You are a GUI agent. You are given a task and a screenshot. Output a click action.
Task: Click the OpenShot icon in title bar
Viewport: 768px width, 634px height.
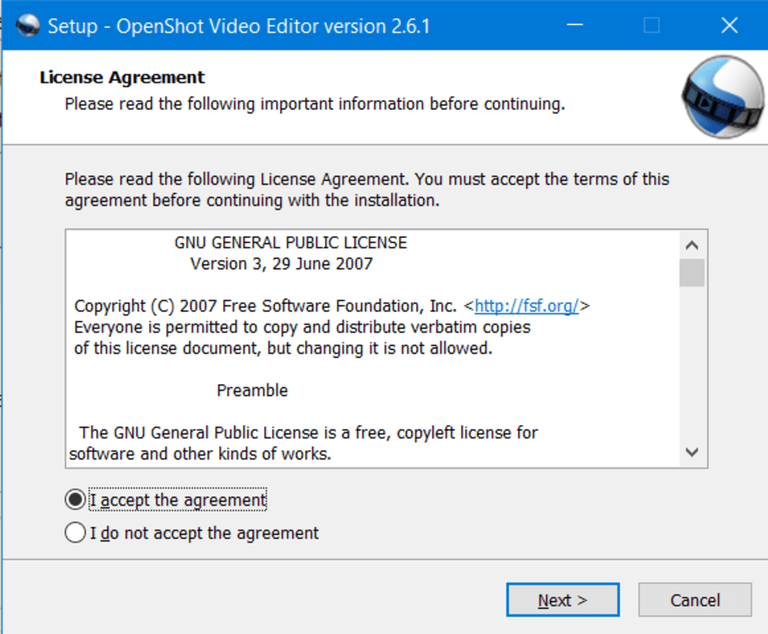click(x=27, y=25)
